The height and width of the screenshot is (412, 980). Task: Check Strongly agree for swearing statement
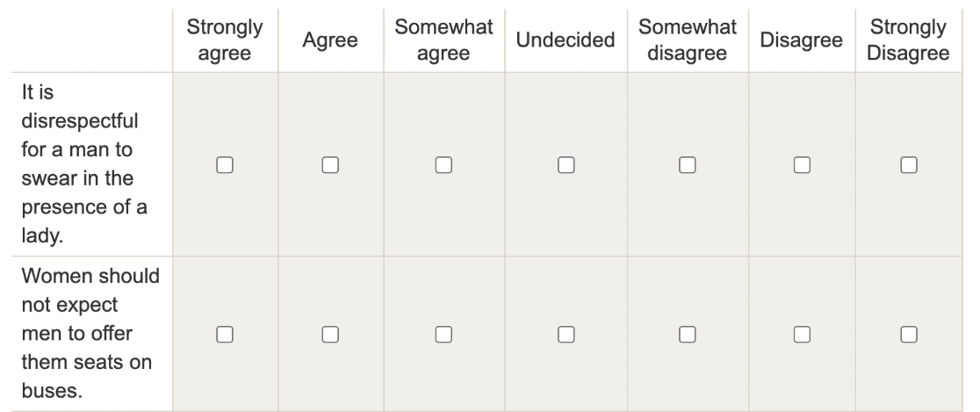[x=225, y=165]
